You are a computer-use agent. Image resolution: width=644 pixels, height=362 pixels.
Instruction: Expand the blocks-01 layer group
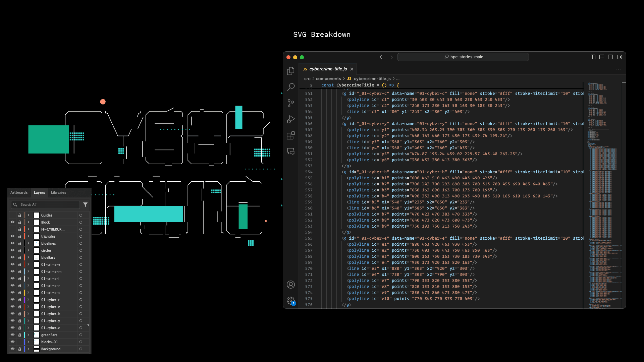click(x=28, y=342)
